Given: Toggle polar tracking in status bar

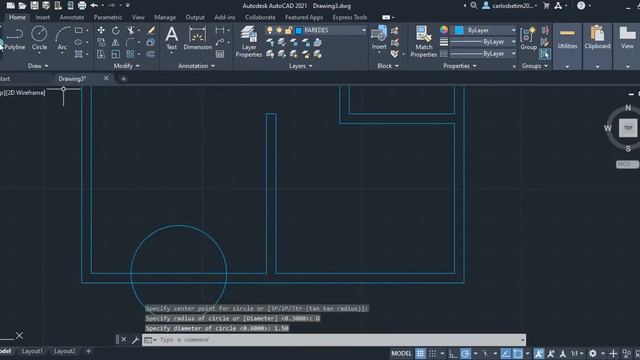Looking at the screenshot, I should [465, 353].
